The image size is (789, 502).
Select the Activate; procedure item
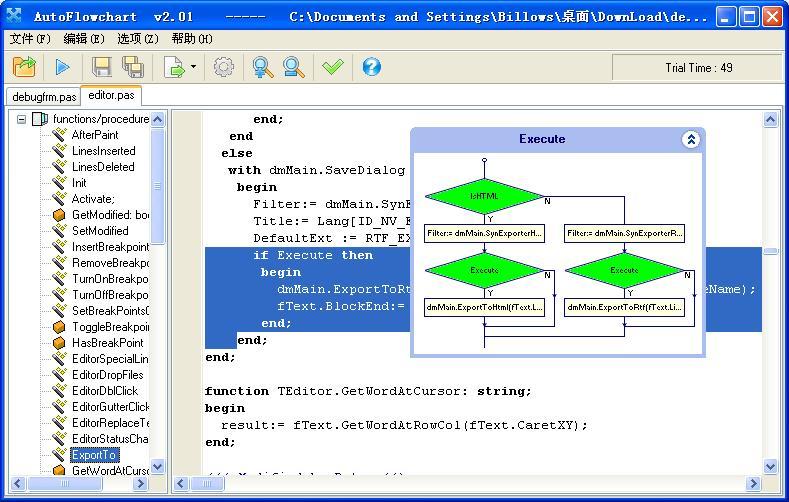coord(93,199)
